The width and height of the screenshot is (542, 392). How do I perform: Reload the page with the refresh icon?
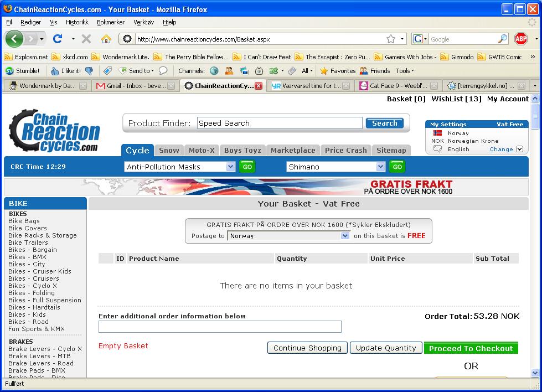coord(57,39)
